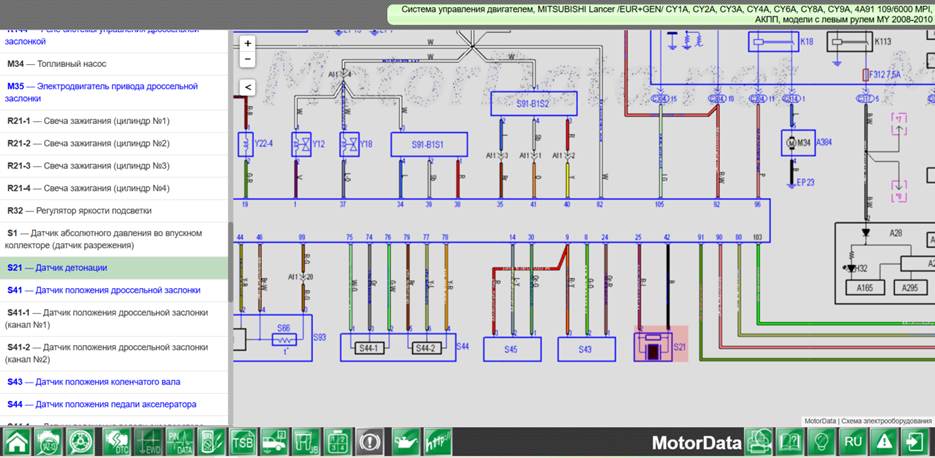Image resolution: width=935 pixels, height=458 pixels.
Task: Open the warning triangle icon
Action: pos(886,442)
